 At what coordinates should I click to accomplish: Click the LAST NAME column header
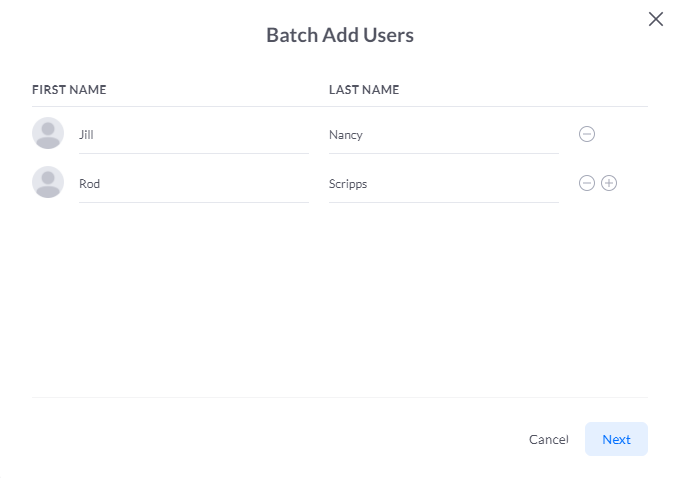tap(364, 90)
